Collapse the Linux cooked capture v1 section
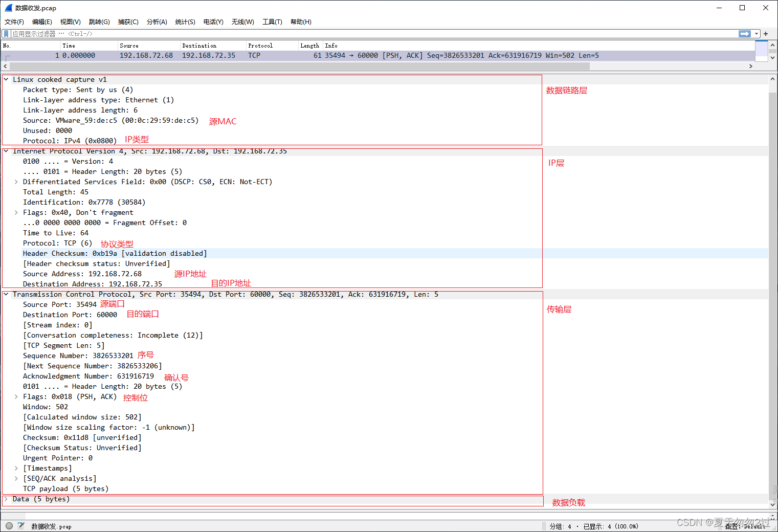Screen dimensions: 778x532 point(6,79)
